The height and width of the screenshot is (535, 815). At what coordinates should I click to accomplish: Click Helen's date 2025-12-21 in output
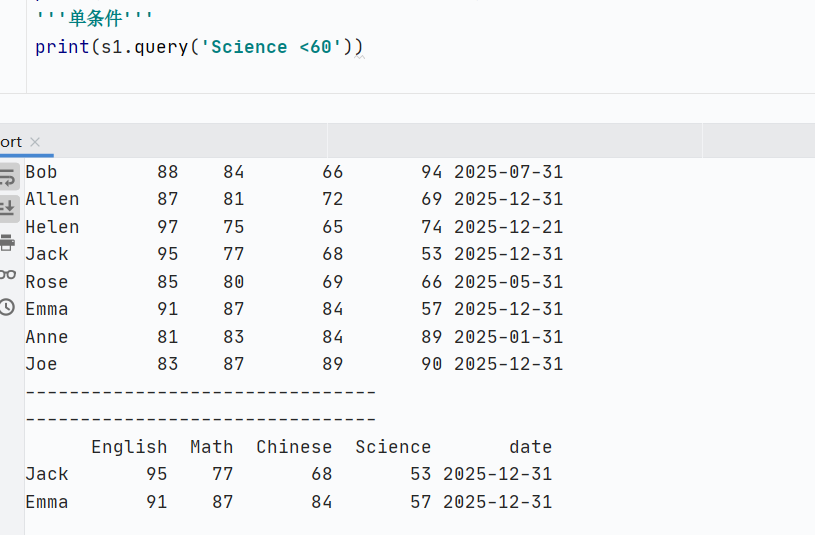508,227
